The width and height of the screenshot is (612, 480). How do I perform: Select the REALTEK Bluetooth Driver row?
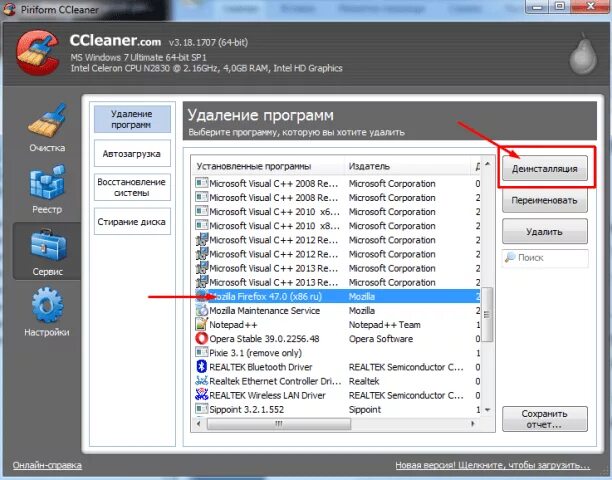point(337,366)
